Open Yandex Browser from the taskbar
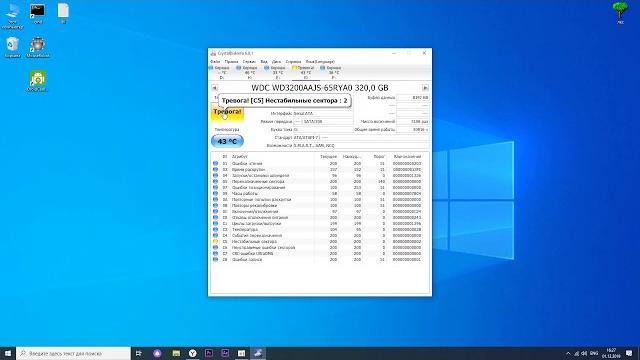 (x=192, y=353)
